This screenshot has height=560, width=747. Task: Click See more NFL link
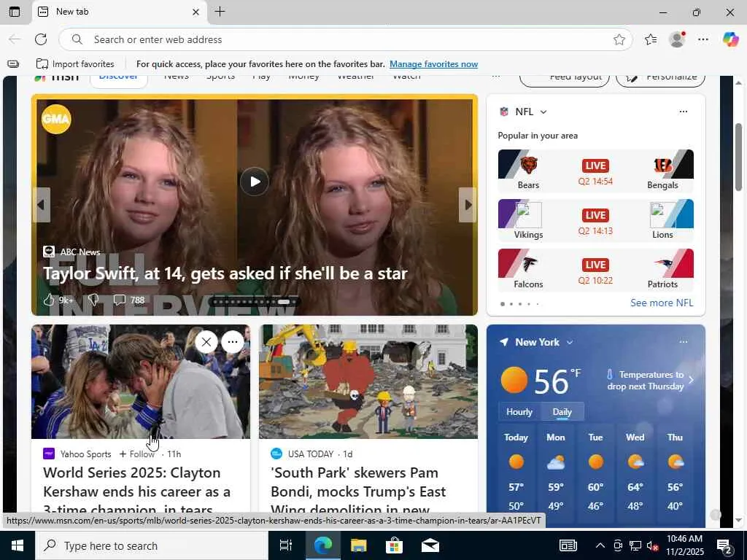click(661, 303)
